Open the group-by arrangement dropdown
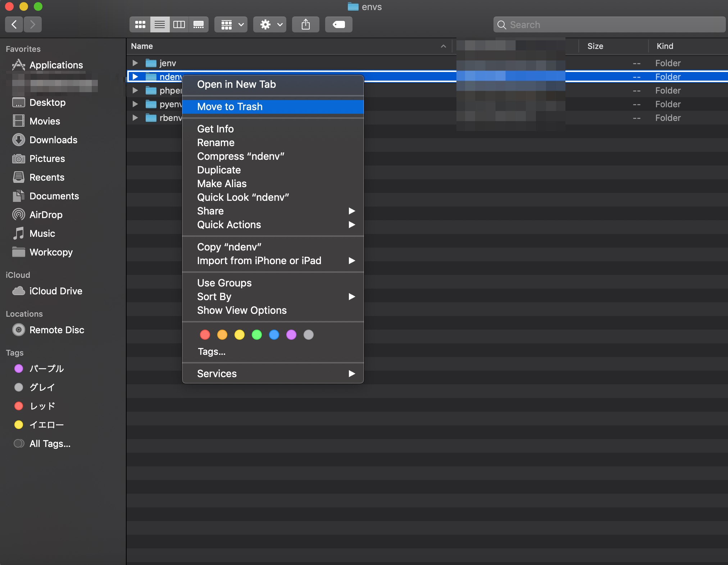This screenshot has width=728, height=565. point(231,24)
